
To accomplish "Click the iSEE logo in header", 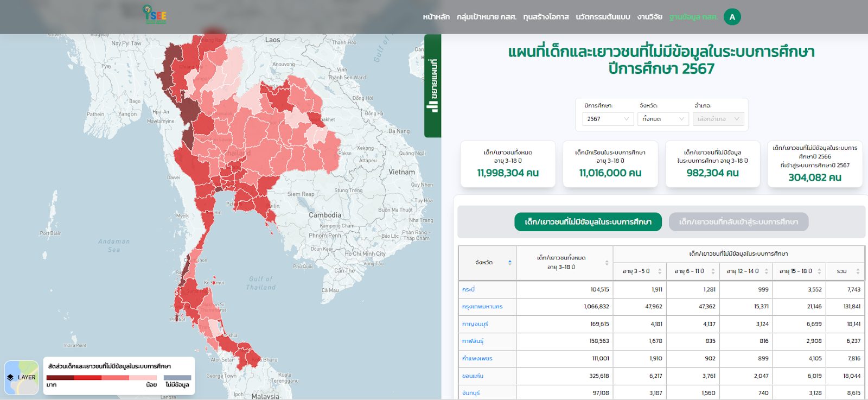I will (155, 15).
